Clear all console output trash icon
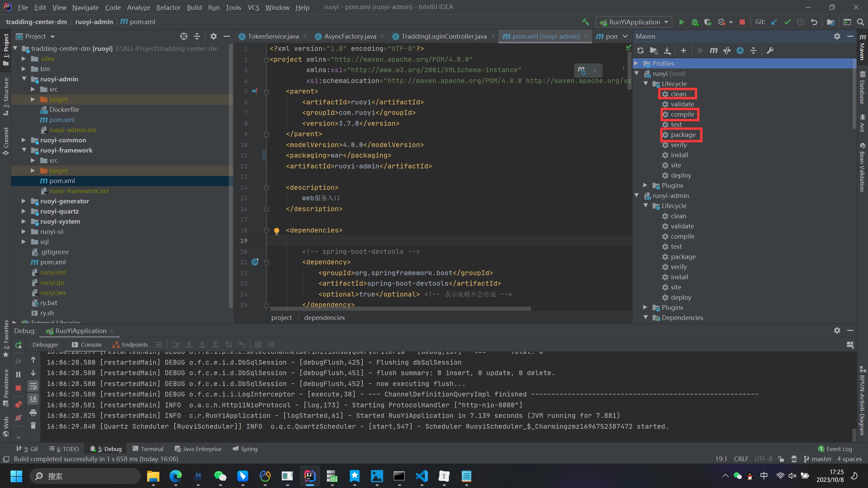Screen dimensions: 868x488 [x=33, y=425]
